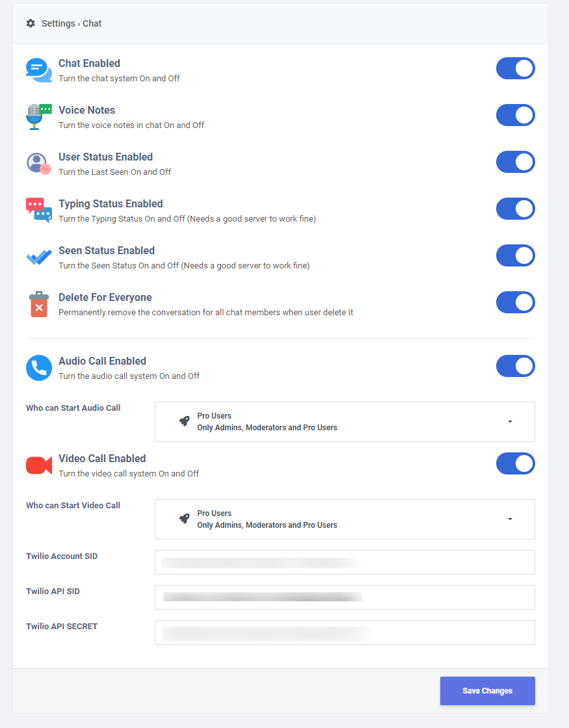Click the Seen Status double-check icon
569x728 pixels.
pyautogui.click(x=39, y=257)
